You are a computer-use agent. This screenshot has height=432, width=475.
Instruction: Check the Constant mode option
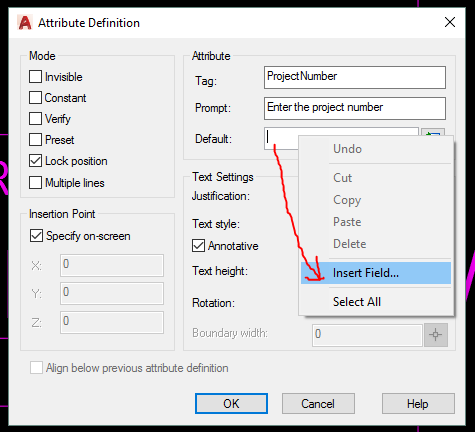pos(35,98)
